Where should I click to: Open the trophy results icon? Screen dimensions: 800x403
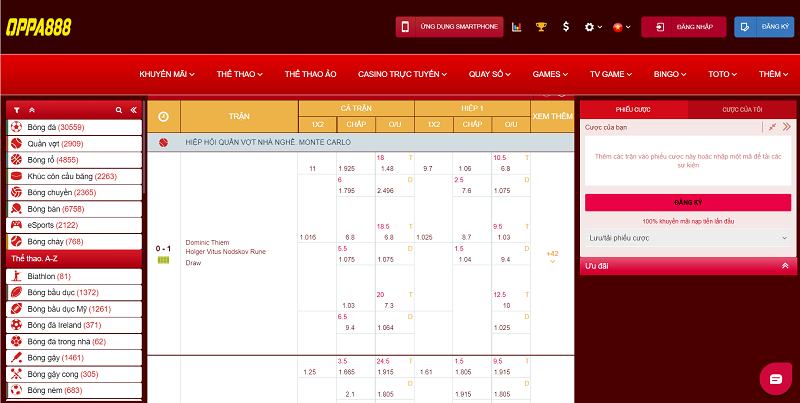[541, 27]
